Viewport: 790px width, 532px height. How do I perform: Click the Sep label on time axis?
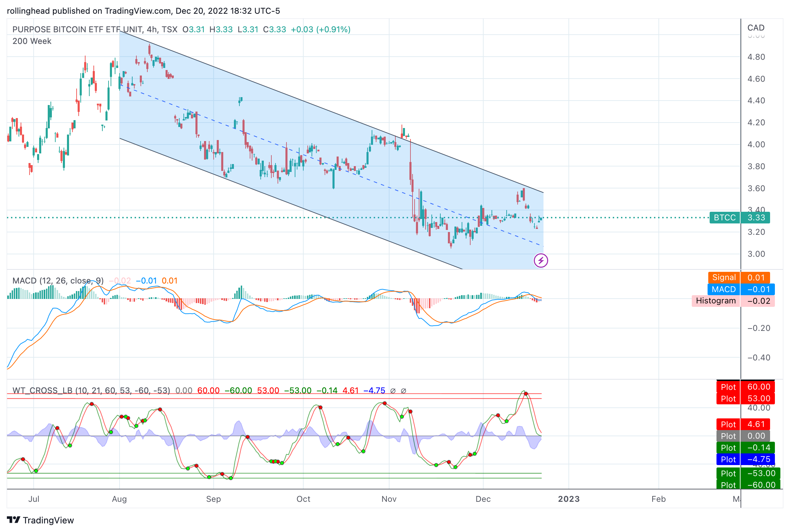(x=213, y=499)
